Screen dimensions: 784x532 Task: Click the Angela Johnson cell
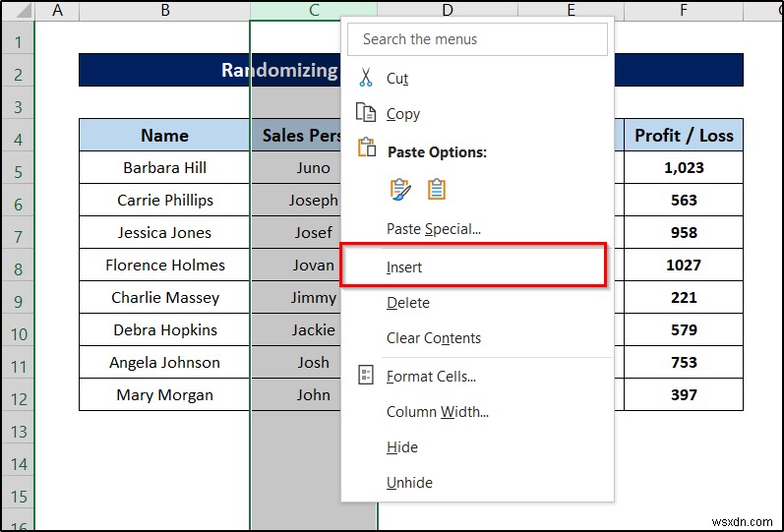click(x=164, y=362)
